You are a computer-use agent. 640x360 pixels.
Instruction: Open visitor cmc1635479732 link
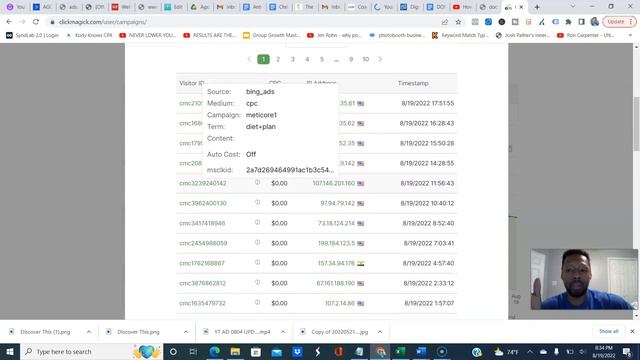[202, 303]
